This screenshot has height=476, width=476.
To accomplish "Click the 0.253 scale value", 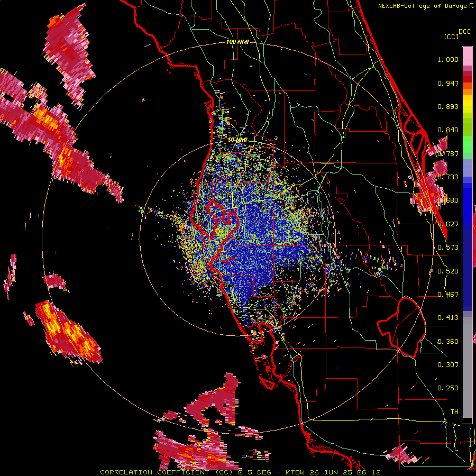I will coord(448,388).
